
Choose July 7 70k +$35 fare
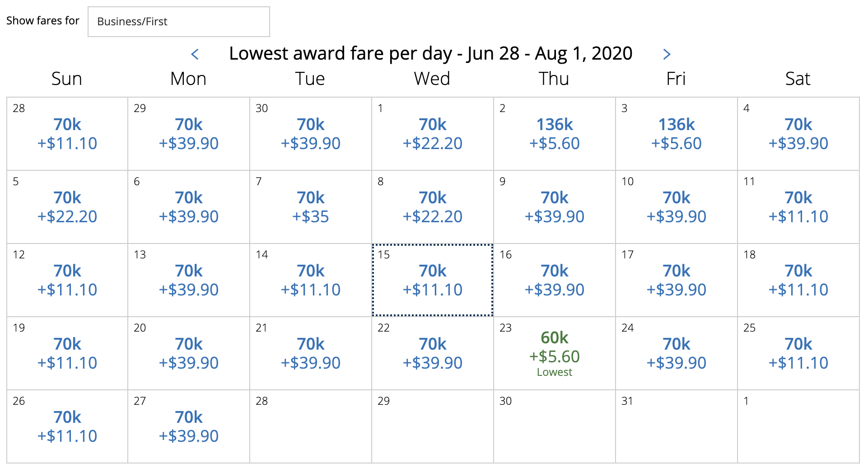311,207
